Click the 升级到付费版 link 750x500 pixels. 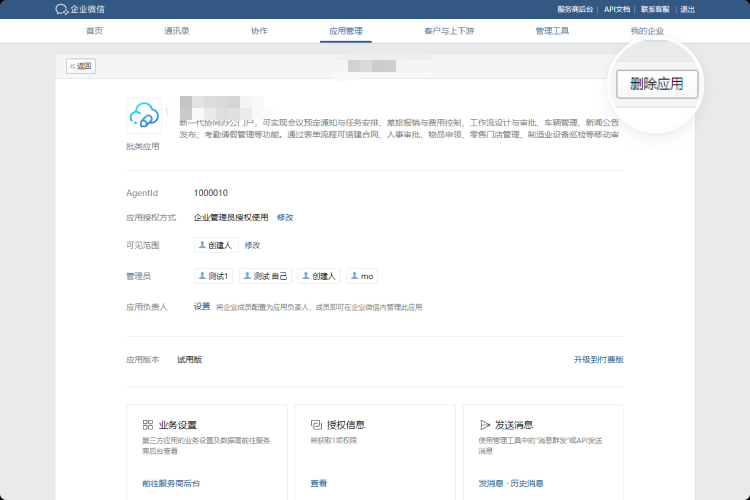coord(598,359)
